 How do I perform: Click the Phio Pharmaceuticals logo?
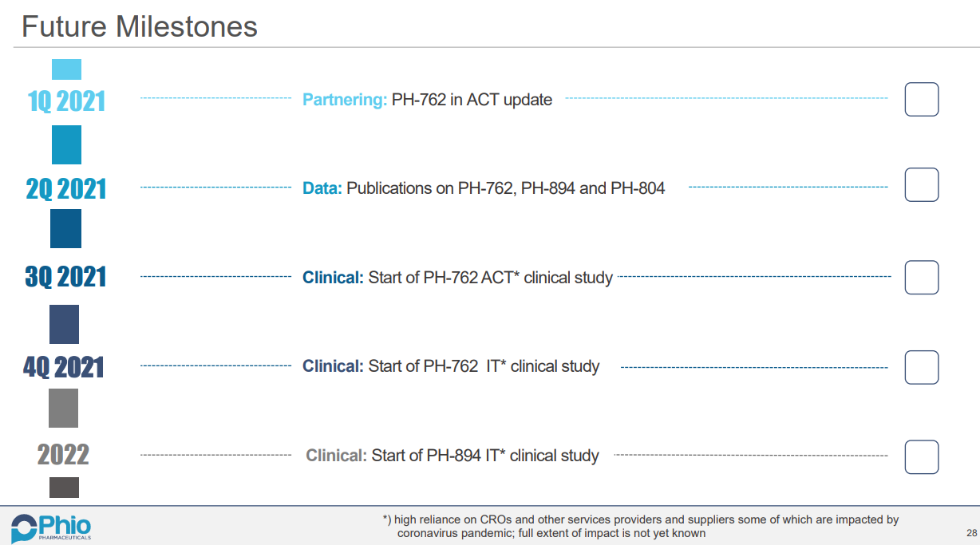tap(51, 527)
